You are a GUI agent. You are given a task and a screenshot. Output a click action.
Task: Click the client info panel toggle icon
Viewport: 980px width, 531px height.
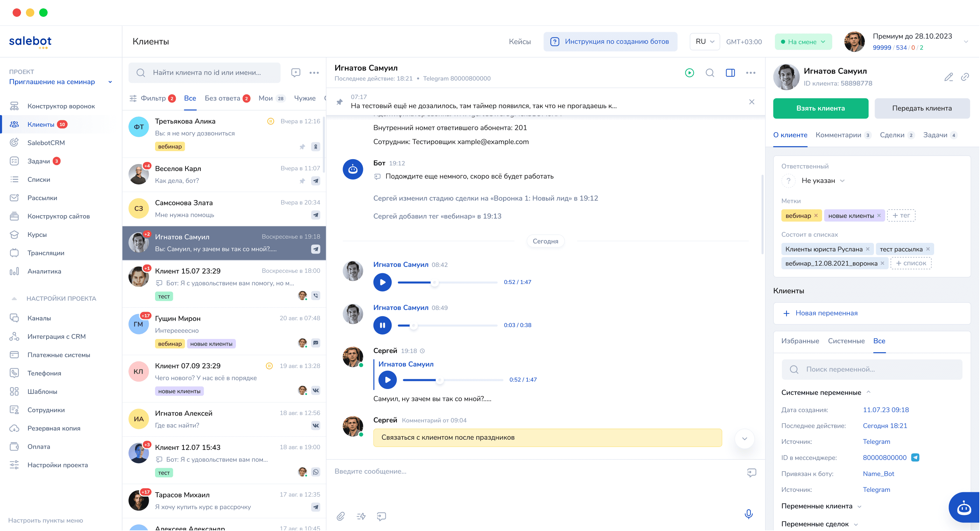(x=731, y=73)
